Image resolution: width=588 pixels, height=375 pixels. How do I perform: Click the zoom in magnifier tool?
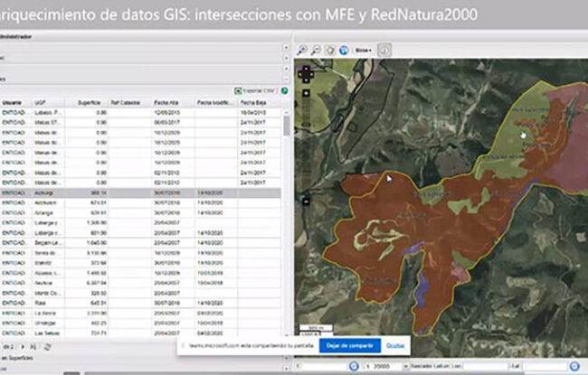303,51
